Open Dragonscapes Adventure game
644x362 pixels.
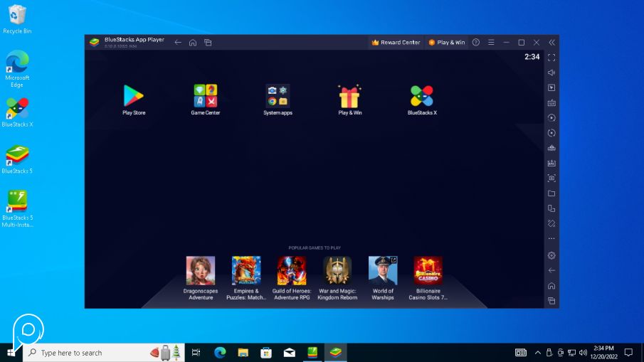201,278
